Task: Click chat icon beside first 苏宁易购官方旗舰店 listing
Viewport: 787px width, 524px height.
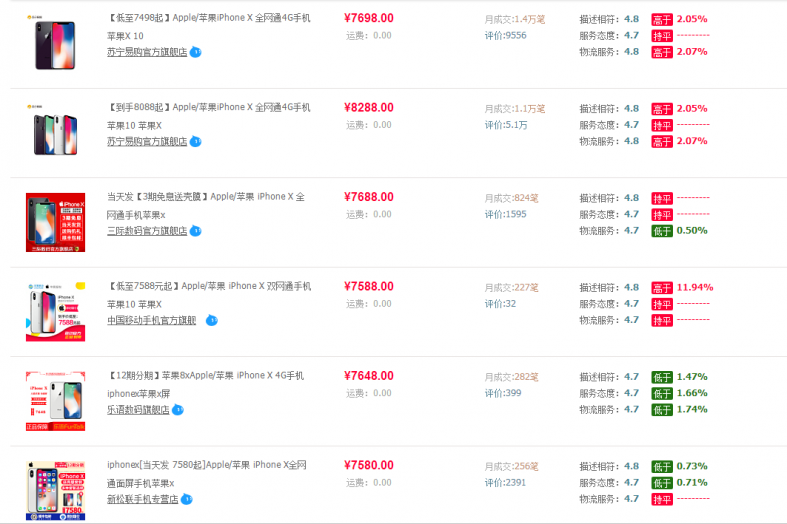Action: point(196,52)
